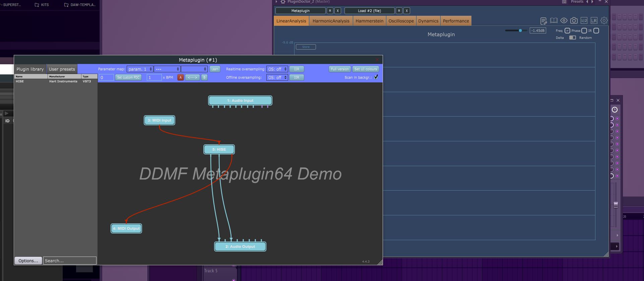Toggle the Freq checkbox

(x=567, y=30)
